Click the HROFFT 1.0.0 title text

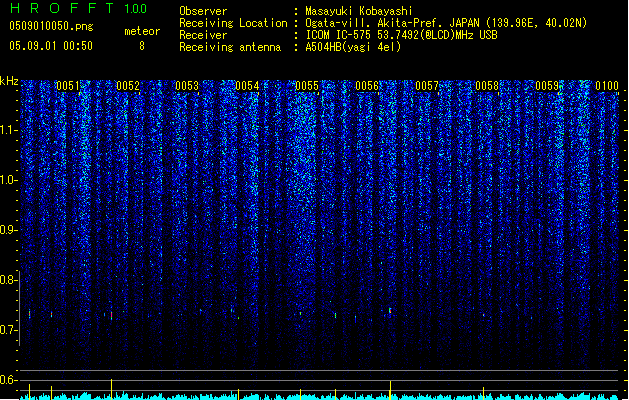(x=79, y=8)
